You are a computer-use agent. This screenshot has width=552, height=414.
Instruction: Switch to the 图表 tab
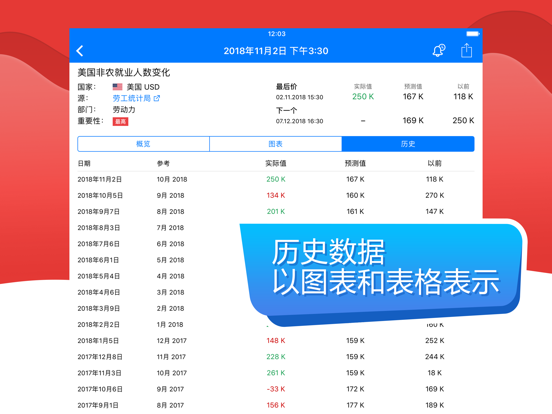pos(276,144)
